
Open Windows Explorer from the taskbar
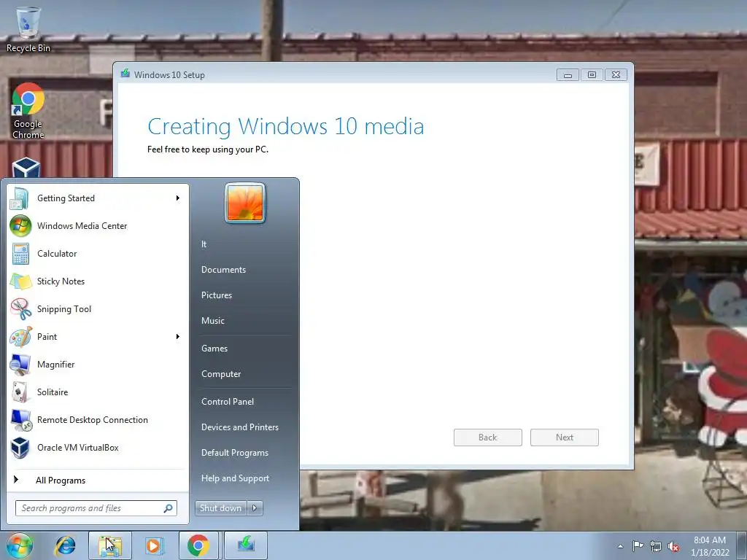pyautogui.click(x=110, y=545)
